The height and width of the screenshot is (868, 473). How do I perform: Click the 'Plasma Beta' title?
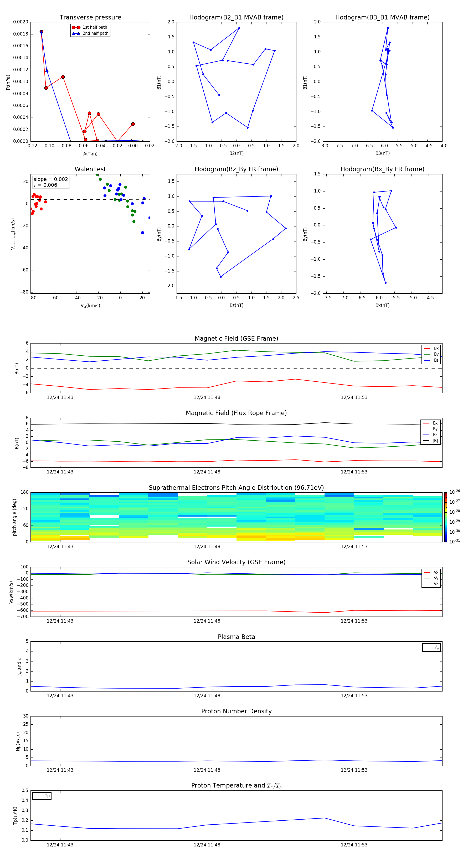pyautogui.click(x=236, y=637)
